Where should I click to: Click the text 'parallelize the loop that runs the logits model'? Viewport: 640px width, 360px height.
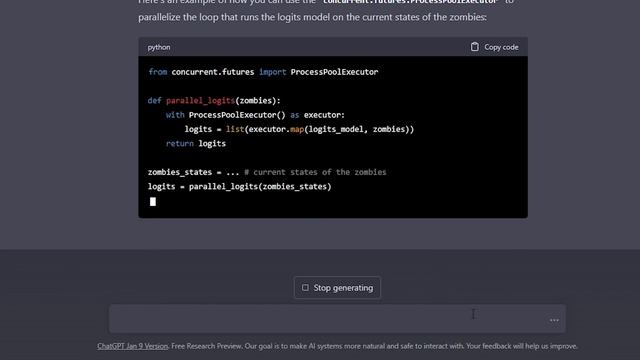[x=239, y=17]
